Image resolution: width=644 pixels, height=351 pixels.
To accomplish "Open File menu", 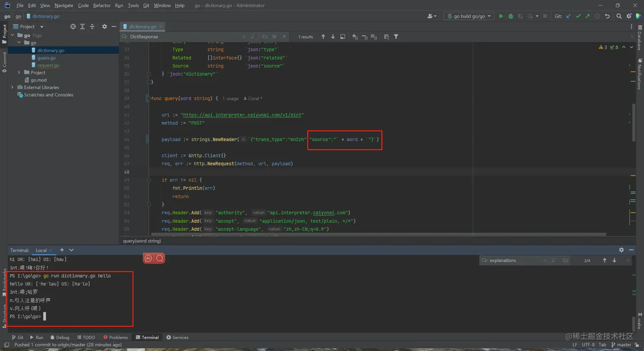I will (x=20, y=6).
